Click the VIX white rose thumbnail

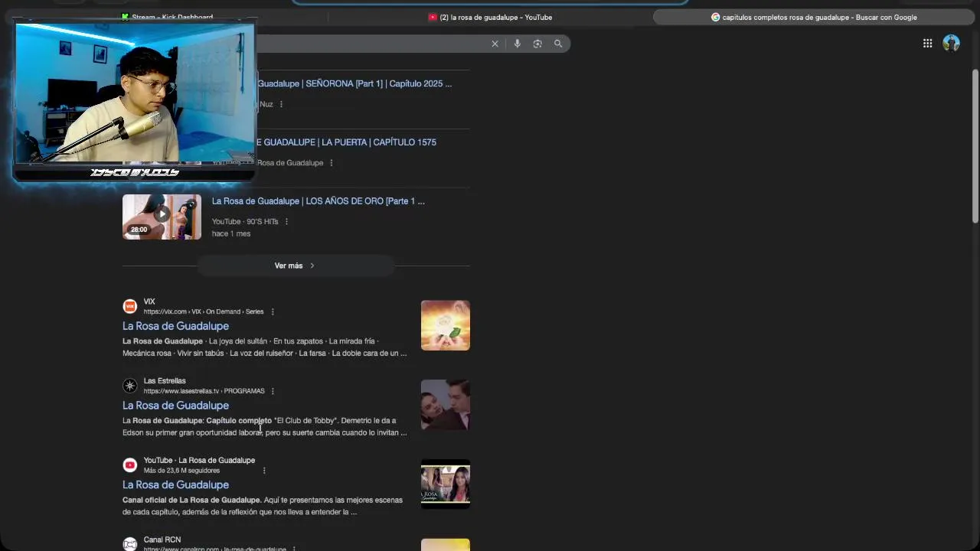[446, 325]
